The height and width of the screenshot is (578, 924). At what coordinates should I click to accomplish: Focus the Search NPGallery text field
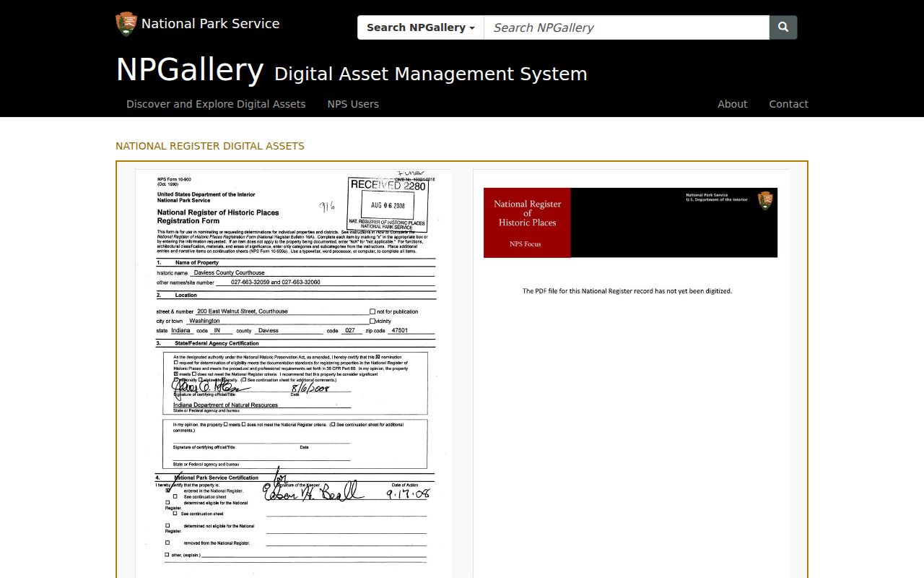pyautogui.click(x=627, y=27)
